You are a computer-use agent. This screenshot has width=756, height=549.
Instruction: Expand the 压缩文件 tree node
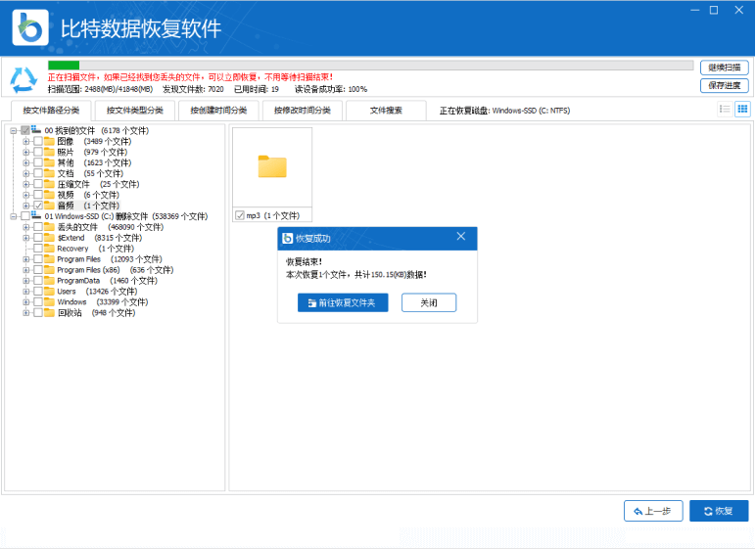pyautogui.click(x=26, y=184)
